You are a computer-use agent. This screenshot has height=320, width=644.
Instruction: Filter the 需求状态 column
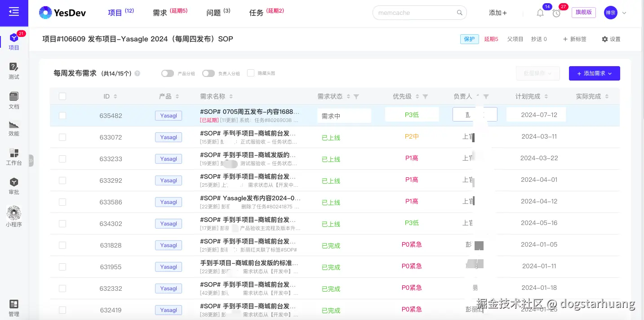tap(356, 96)
